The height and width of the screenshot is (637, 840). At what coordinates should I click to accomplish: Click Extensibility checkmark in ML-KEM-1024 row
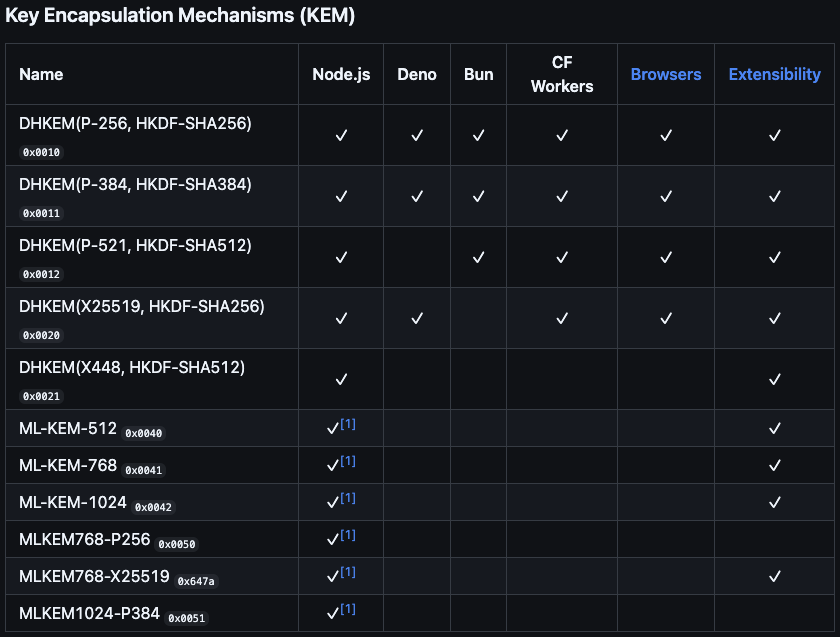(775, 503)
